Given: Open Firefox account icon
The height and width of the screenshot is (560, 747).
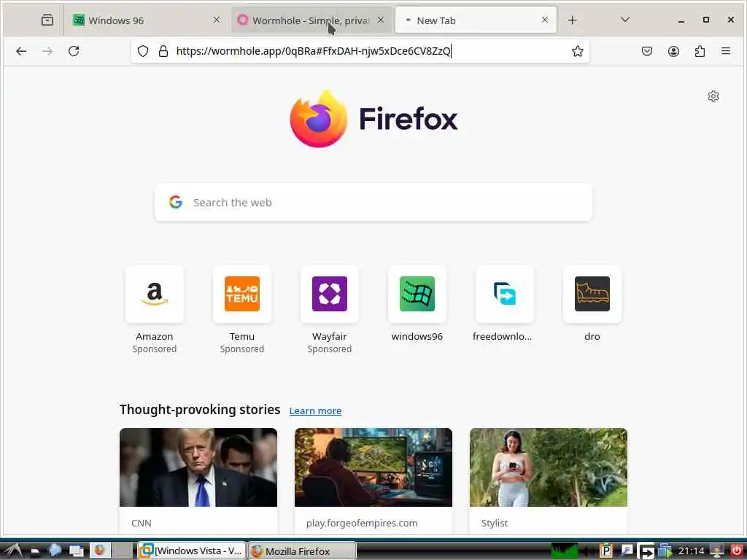Looking at the screenshot, I should (x=673, y=51).
